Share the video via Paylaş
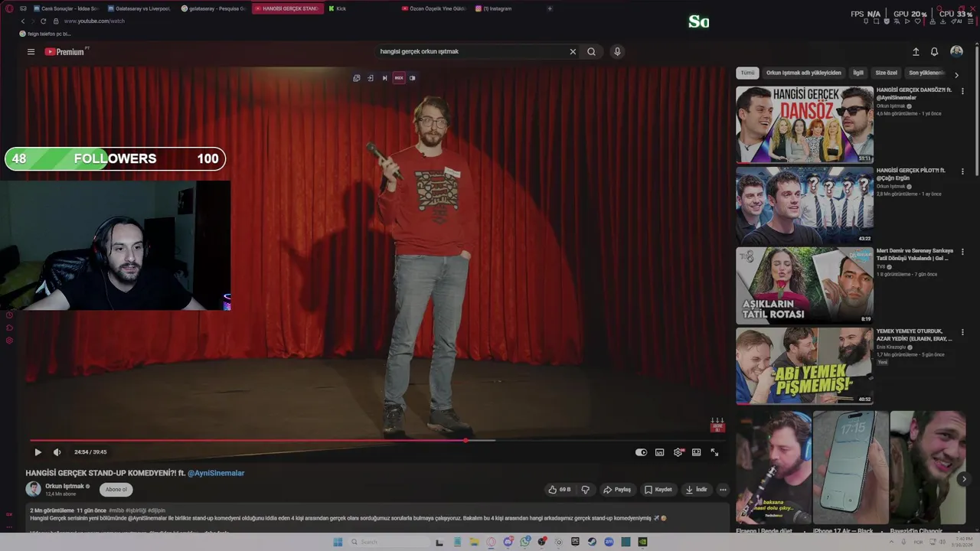The width and height of the screenshot is (980, 551). [616, 490]
